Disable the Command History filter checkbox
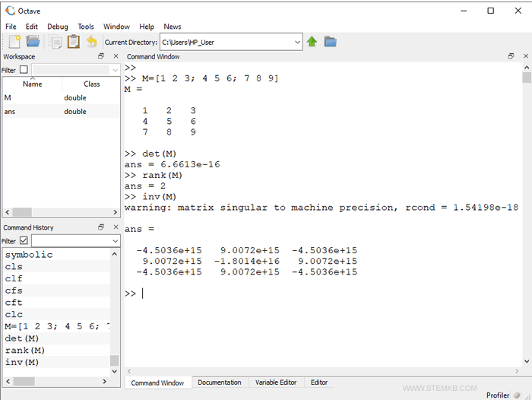532x400 pixels. 24,241
